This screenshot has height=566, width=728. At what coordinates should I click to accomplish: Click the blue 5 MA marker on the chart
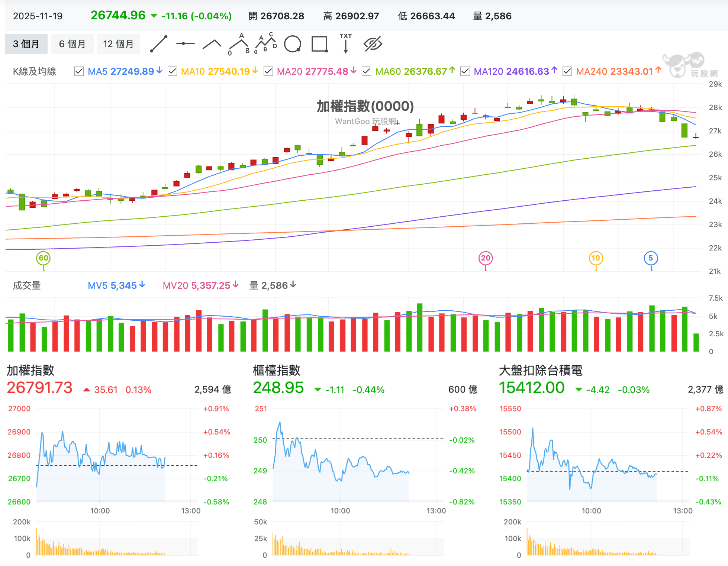651,258
